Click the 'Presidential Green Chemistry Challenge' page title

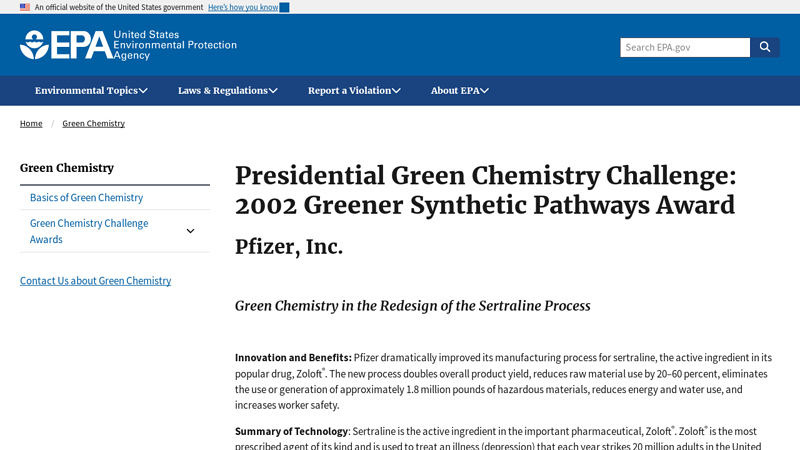coord(485,190)
